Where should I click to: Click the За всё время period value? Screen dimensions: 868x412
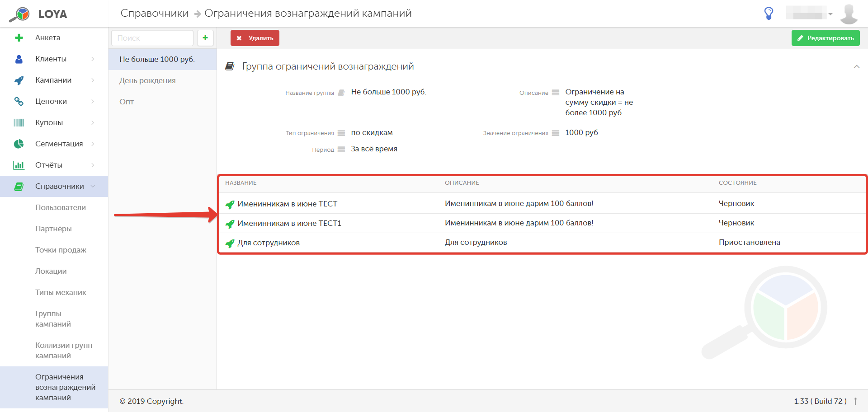coord(374,149)
